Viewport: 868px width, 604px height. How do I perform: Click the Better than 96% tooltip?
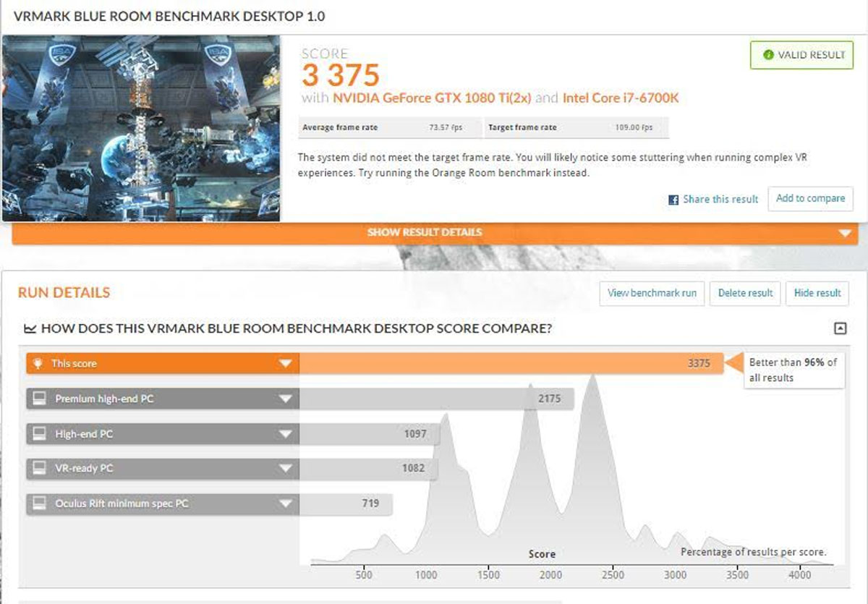click(793, 370)
